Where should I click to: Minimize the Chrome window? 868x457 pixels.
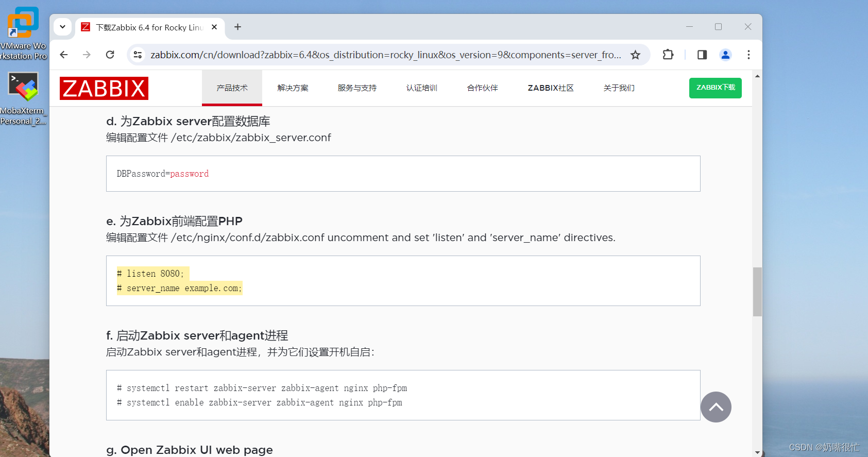pos(689,27)
